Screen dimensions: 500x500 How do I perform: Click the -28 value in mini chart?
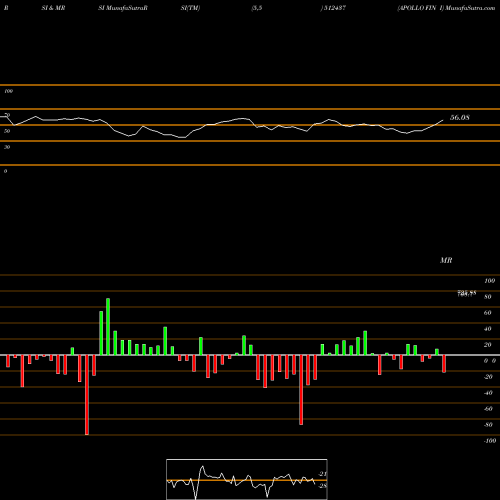pos(322,486)
